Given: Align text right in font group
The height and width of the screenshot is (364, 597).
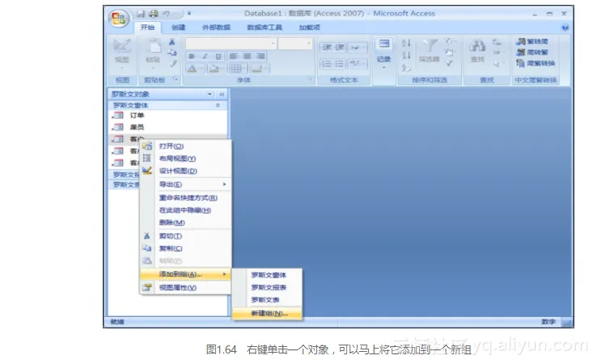Looking at the screenshot, I should [260, 57].
